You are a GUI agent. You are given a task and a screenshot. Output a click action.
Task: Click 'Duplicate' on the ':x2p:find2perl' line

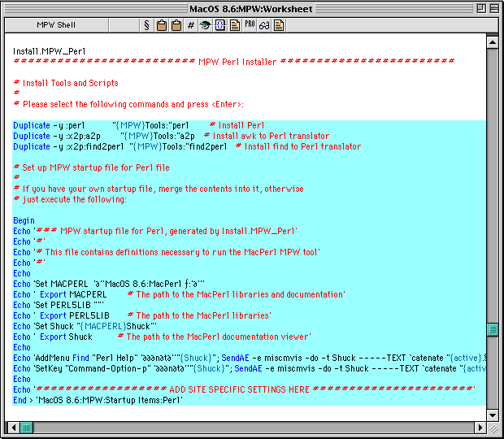tap(32, 146)
